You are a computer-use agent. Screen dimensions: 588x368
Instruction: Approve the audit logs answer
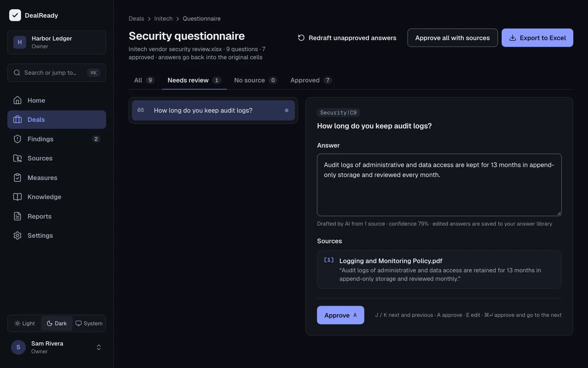[340, 315]
